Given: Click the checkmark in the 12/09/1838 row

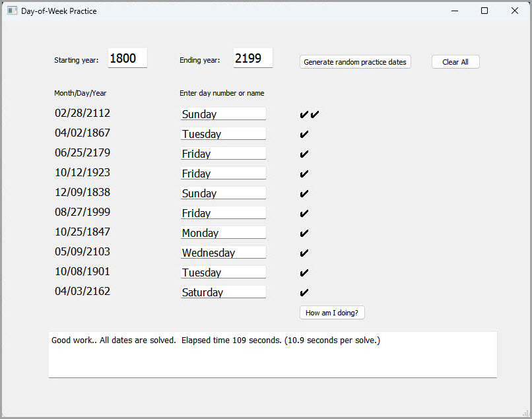Looking at the screenshot, I should (x=304, y=194).
